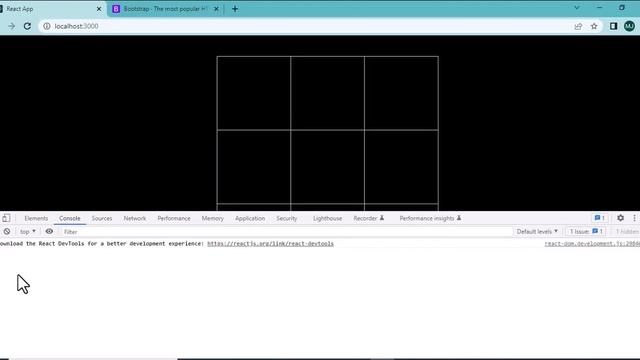Open DevTools more options menu
This screenshot has height=360, width=640.
[634, 218]
